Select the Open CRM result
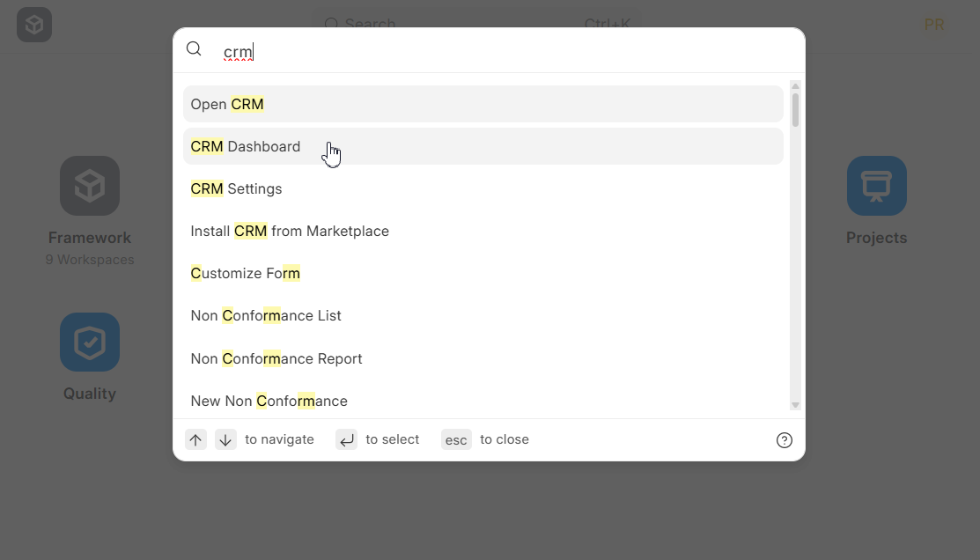The image size is (980, 560). pos(483,104)
